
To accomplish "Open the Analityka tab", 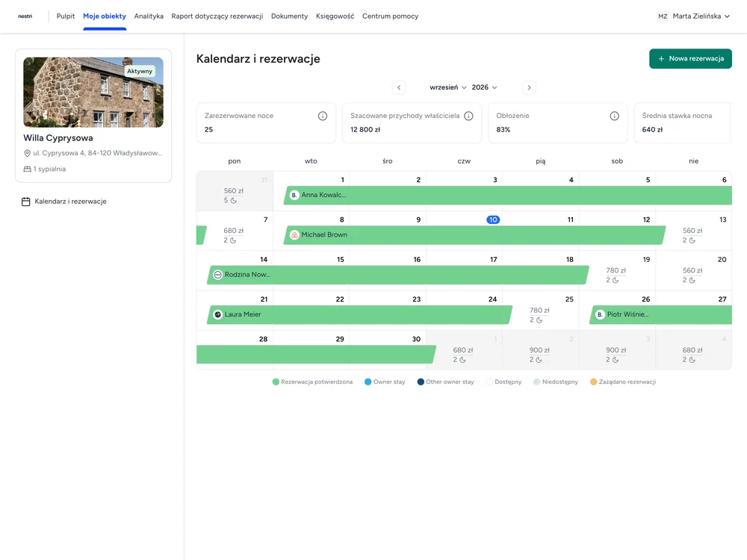I will click(149, 16).
